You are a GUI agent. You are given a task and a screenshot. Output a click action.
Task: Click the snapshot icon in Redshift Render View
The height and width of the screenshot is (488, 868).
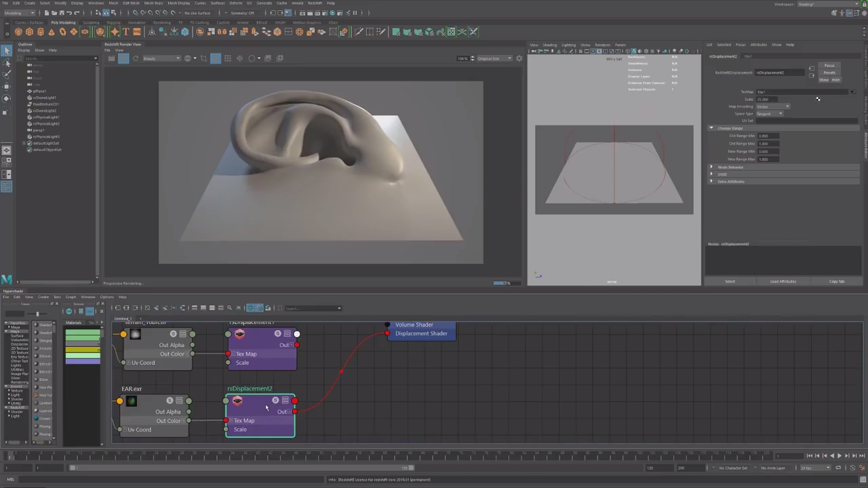click(111, 58)
